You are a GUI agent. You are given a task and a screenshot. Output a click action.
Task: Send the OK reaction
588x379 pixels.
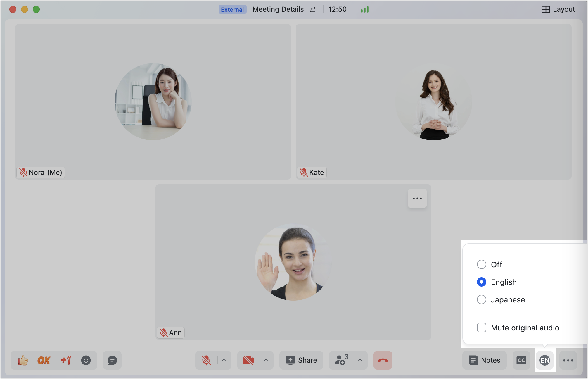(x=44, y=360)
